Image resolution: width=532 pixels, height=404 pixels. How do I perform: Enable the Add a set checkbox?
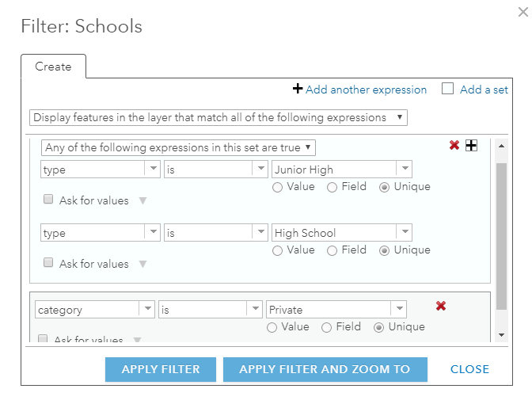[448, 90]
